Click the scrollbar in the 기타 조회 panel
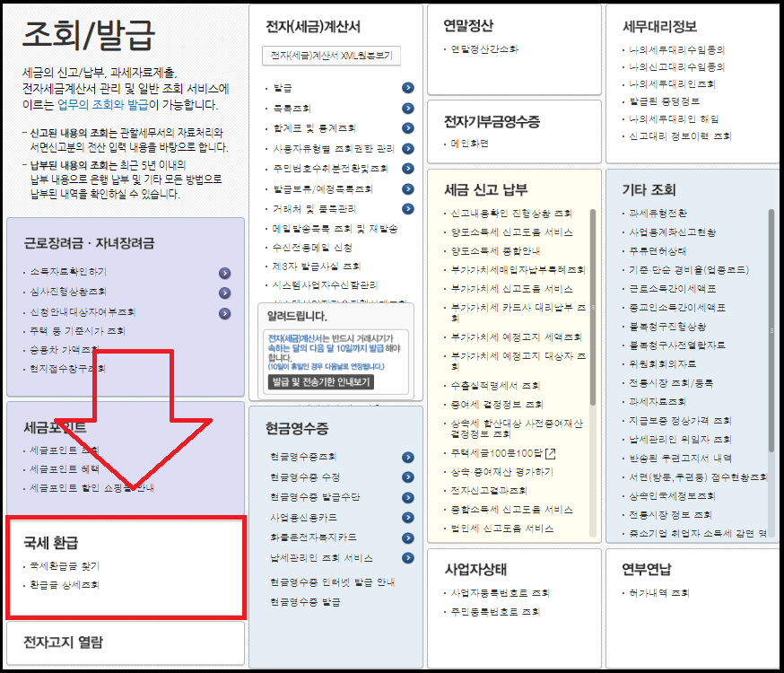This screenshot has height=673, width=784. pos(771,330)
